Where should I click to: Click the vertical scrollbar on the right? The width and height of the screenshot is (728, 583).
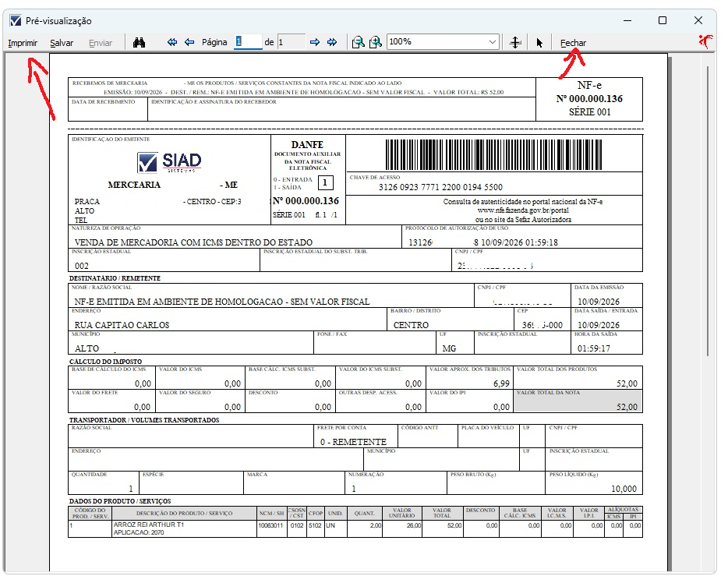point(708,211)
